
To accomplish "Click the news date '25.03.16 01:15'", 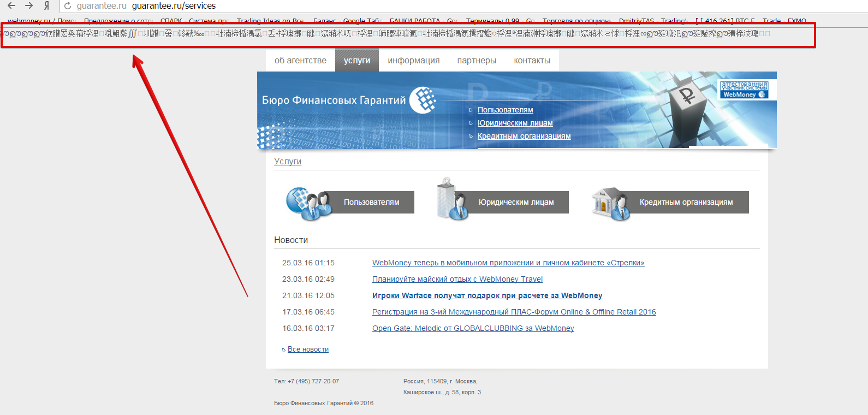I will (x=308, y=263).
